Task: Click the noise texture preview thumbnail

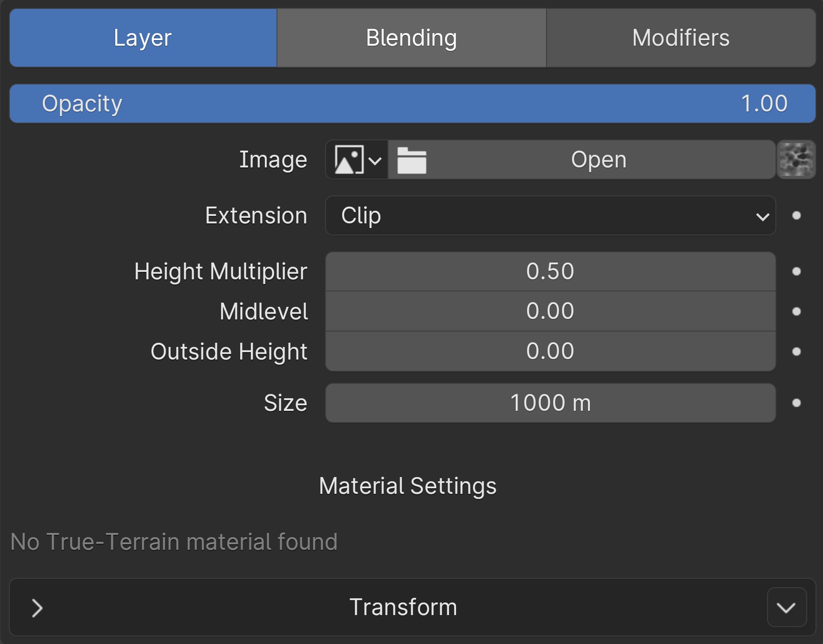Action: point(796,160)
